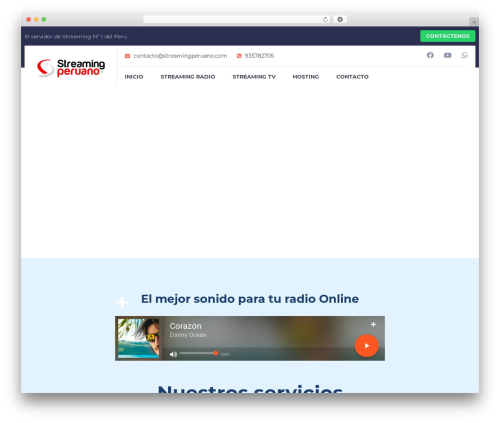Click the 'El servidor de Streaming N° 1 del Perú' text
The width and height of the screenshot is (500, 423).
pos(76,37)
